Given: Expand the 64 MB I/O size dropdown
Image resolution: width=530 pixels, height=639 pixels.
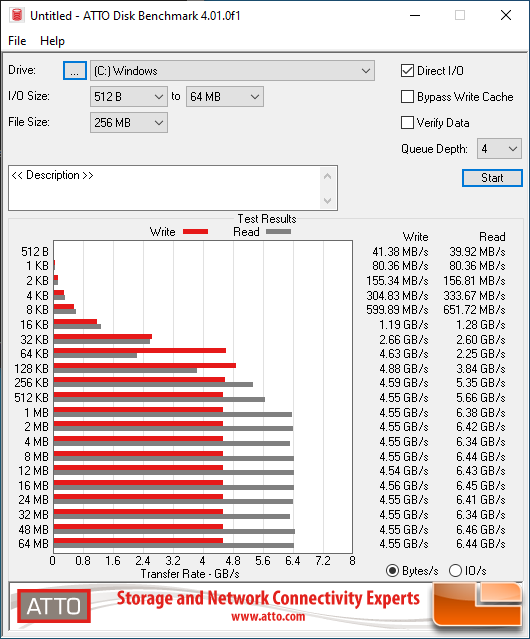Looking at the screenshot, I should tap(225, 97).
